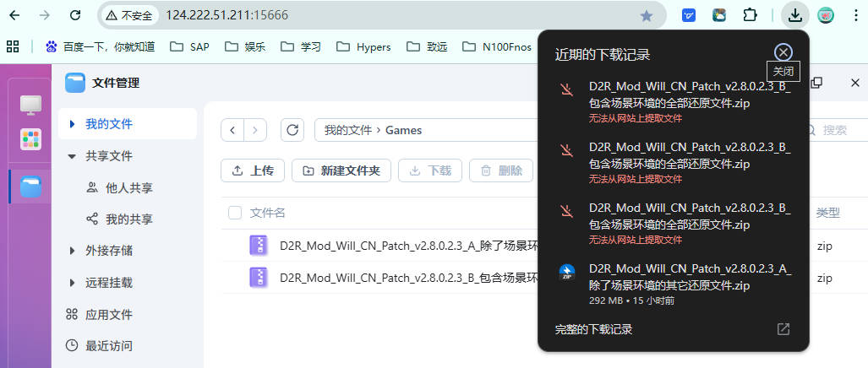Open the 学习 bookmarks folder
The width and height of the screenshot is (868, 368).
tap(301, 47)
